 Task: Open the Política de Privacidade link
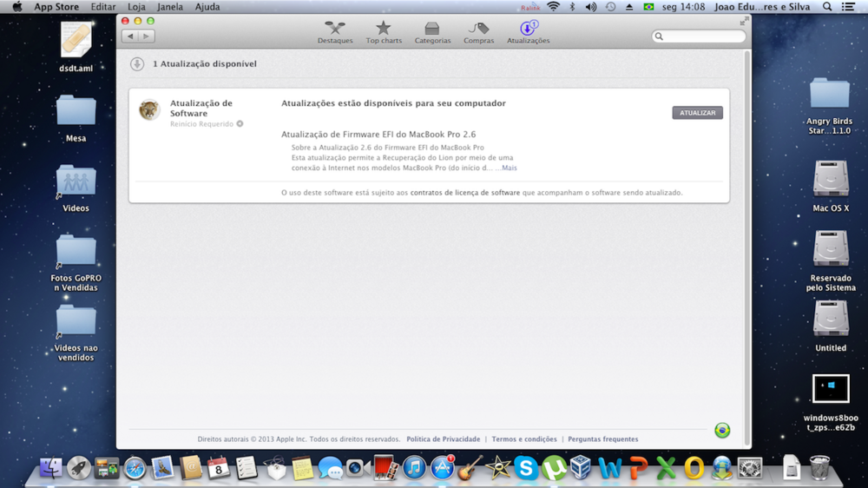pos(444,439)
